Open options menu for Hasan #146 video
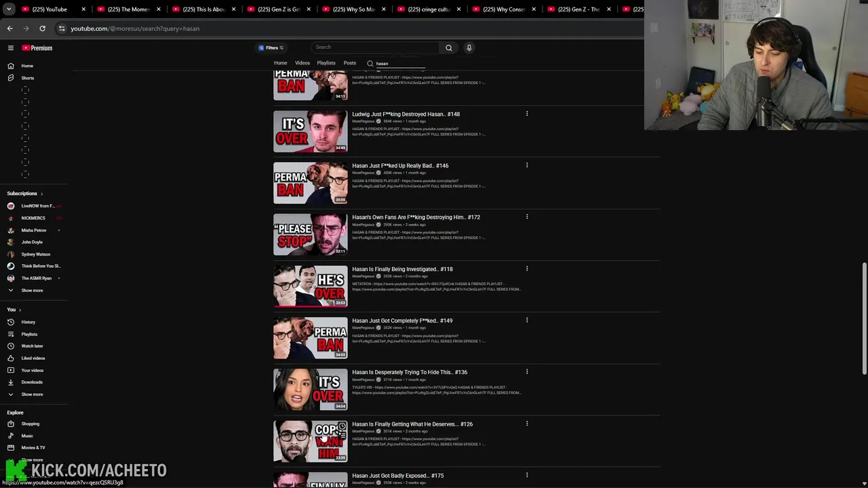This screenshot has width=868, height=488. [527, 165]
